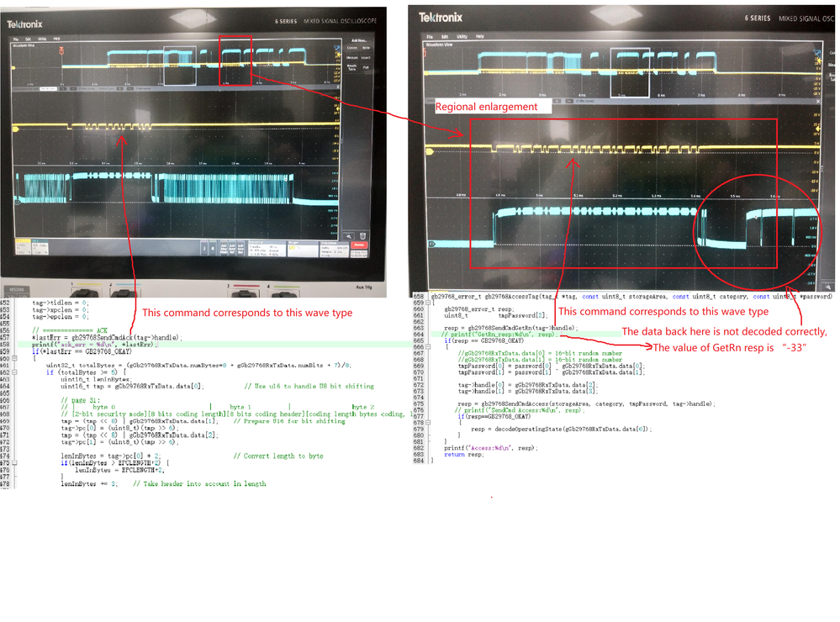
Task: Select the gray zoom box in left oscilloscope overview
Action: 179,66
